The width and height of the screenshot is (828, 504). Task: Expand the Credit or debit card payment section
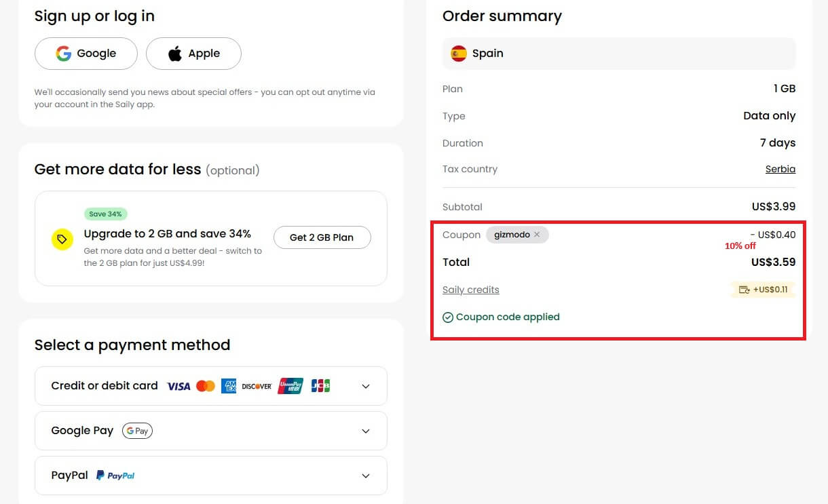(x=366, y=385)
